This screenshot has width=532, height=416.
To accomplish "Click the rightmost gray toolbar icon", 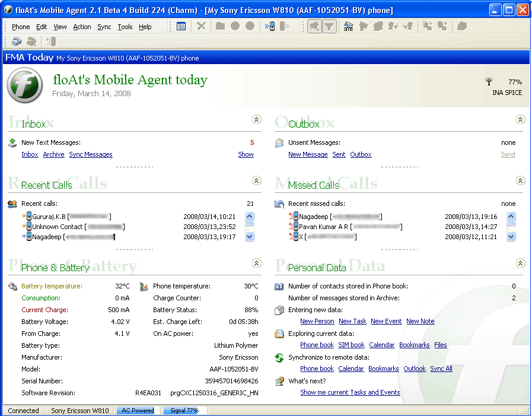I will point(462,26).
